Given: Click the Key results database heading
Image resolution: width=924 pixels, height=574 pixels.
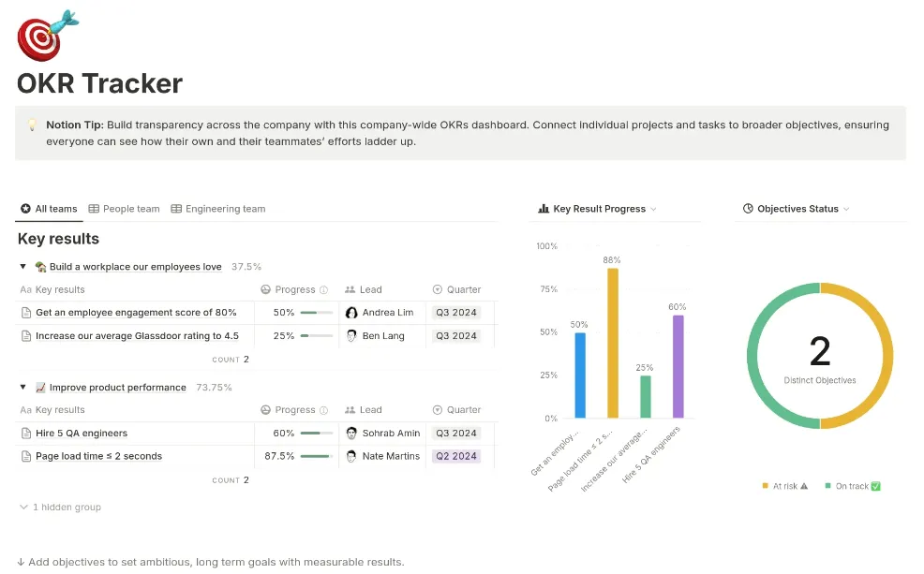Looking at the screenshot, I should pos(58,239).
